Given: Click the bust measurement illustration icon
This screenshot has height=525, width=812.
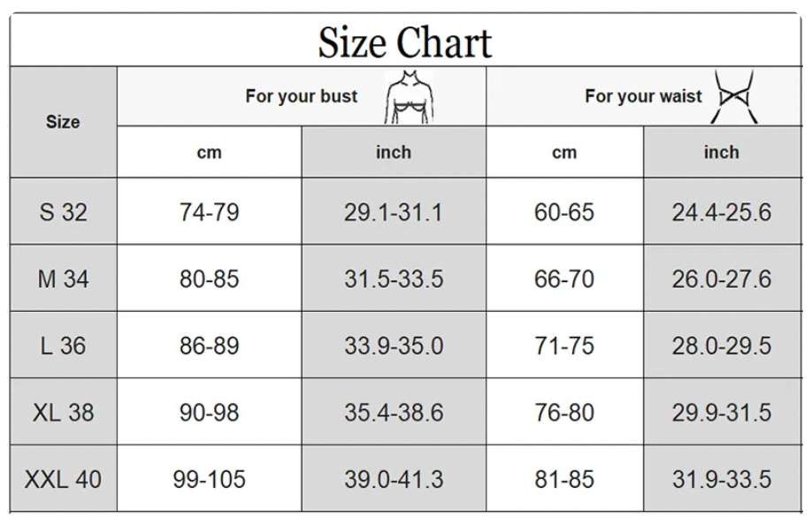Looking at the screenshot, I should 409,96.
